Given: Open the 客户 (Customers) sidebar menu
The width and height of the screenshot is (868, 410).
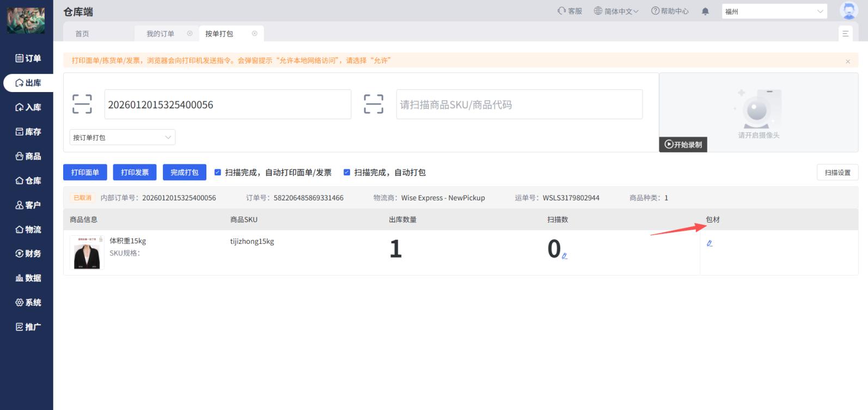Looking at the screenshot, I should click(28, 205).
